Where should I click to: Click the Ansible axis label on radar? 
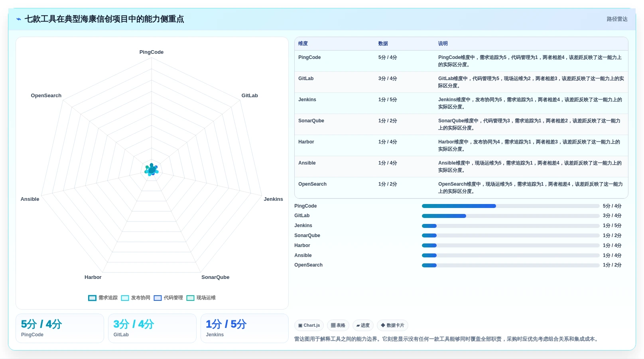click(x=30, y=199)
